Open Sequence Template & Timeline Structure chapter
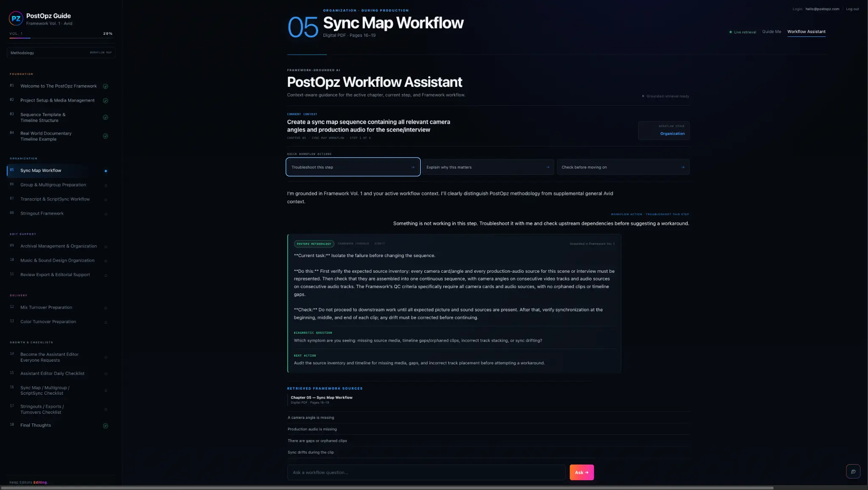Image resolution: width=868 pixels, height=490 pixels. tap(43, 118)
